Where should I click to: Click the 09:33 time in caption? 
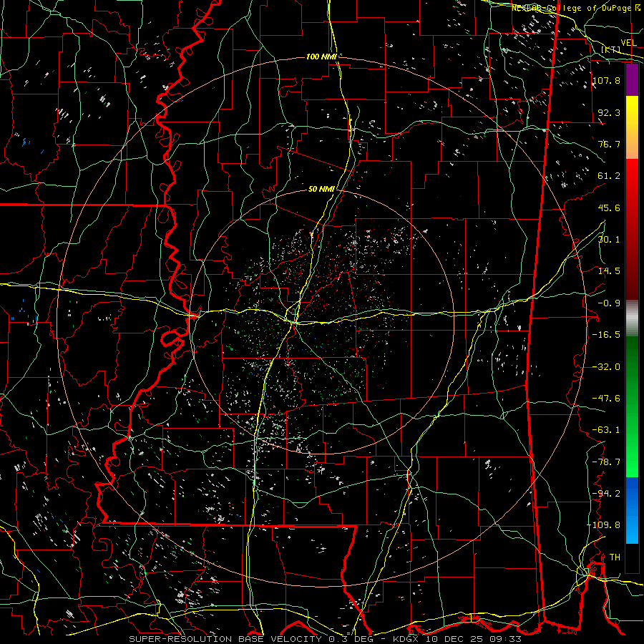[x=507, y=639]
